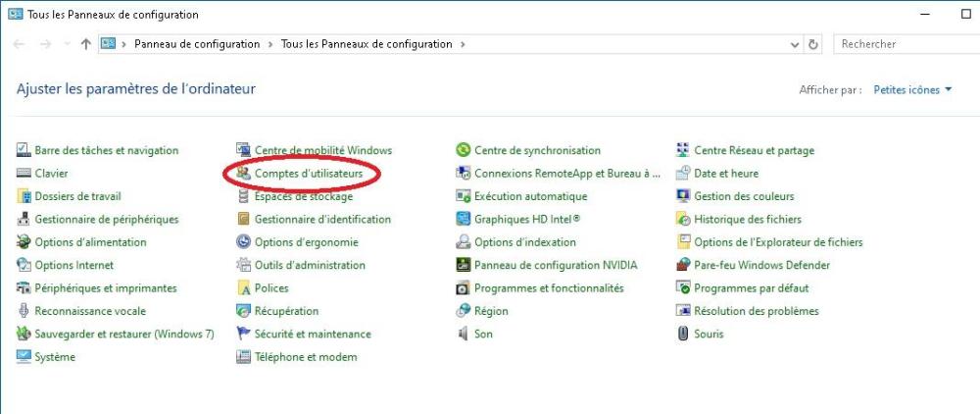
Task: Go forward with the right arrow
Action: click(45, 44)
